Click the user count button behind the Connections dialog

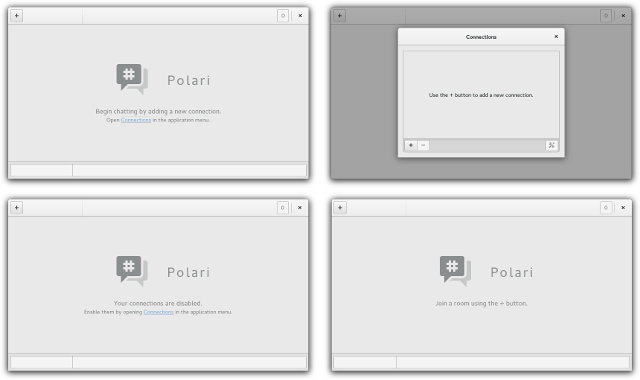[606, 16]
